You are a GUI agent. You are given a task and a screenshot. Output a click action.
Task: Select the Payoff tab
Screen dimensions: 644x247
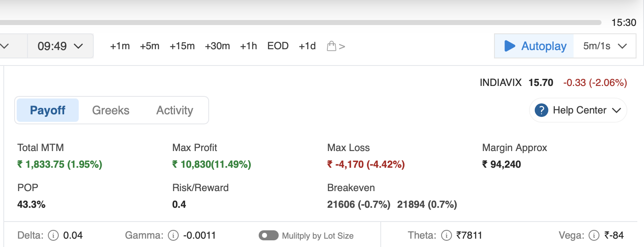(x=47, y=111)
